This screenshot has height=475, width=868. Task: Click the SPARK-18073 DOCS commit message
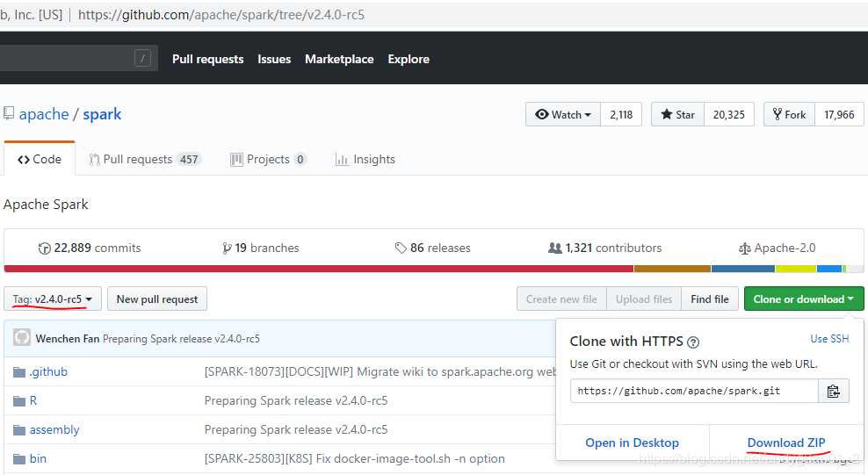pyautogui.click(x=380, y=371)
